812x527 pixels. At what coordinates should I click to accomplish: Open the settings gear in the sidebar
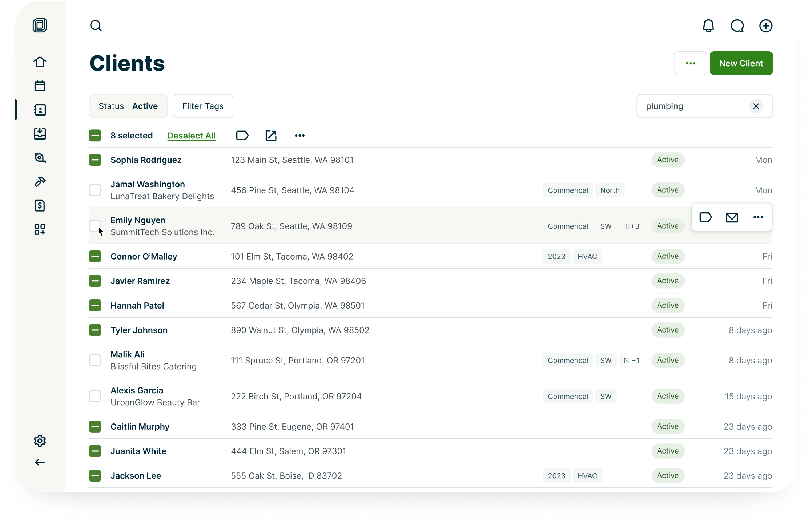point(40,440)
